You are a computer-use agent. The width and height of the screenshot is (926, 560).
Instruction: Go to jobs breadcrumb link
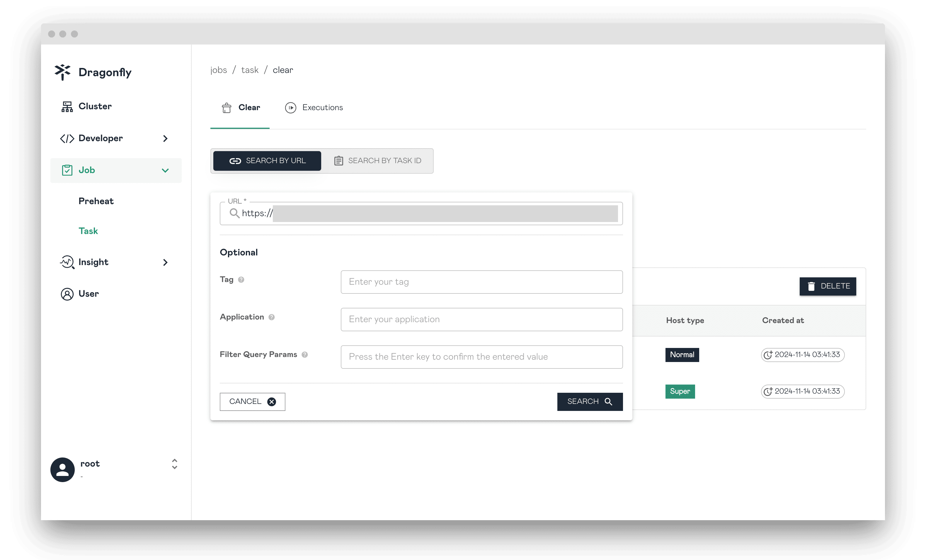[219, 70]
